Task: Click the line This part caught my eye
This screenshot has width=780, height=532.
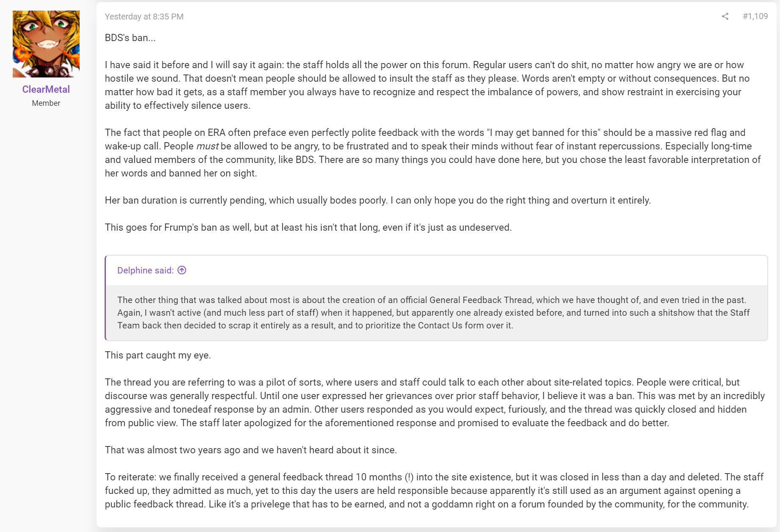Action: click(158, 355)
